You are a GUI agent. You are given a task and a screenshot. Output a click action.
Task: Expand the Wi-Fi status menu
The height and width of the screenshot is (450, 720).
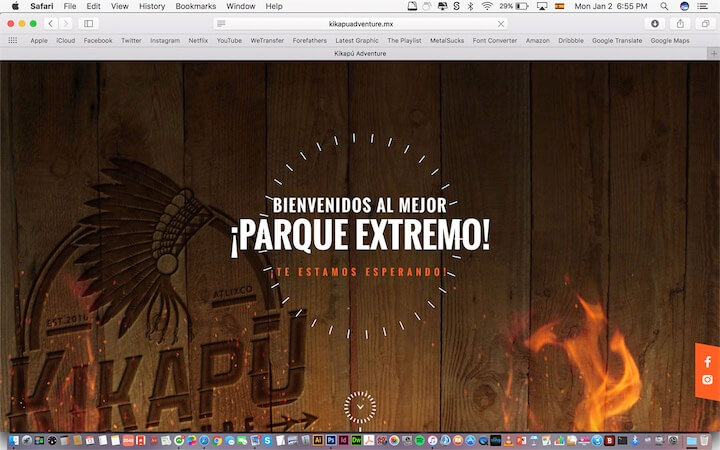point(486,6)
